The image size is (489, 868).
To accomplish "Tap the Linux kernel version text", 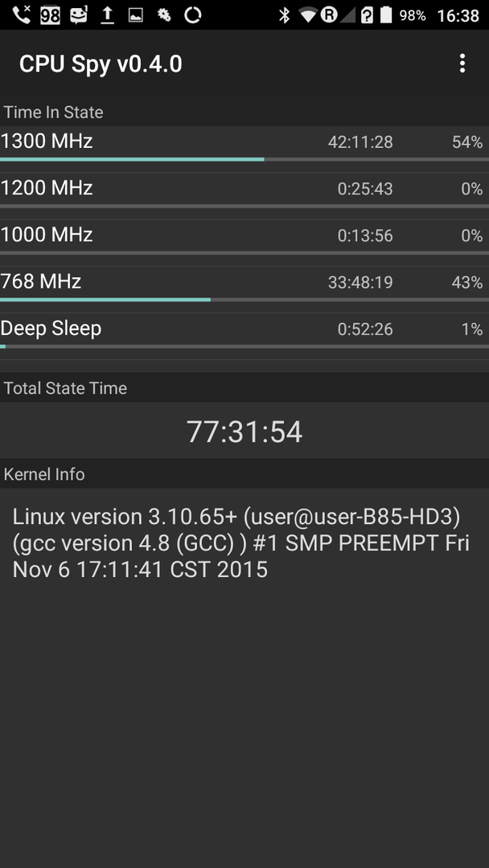I will pyautogui.click(x=241, y=543).
